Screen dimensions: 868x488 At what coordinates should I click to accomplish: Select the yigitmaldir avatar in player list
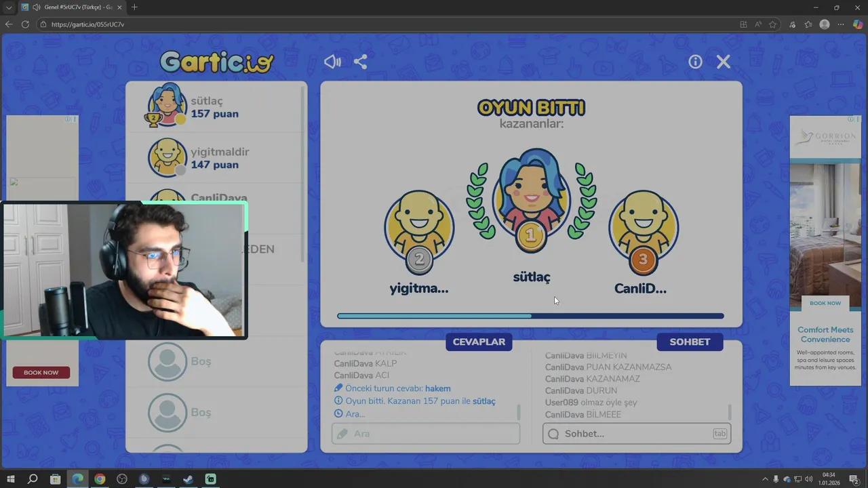[167, 157]
